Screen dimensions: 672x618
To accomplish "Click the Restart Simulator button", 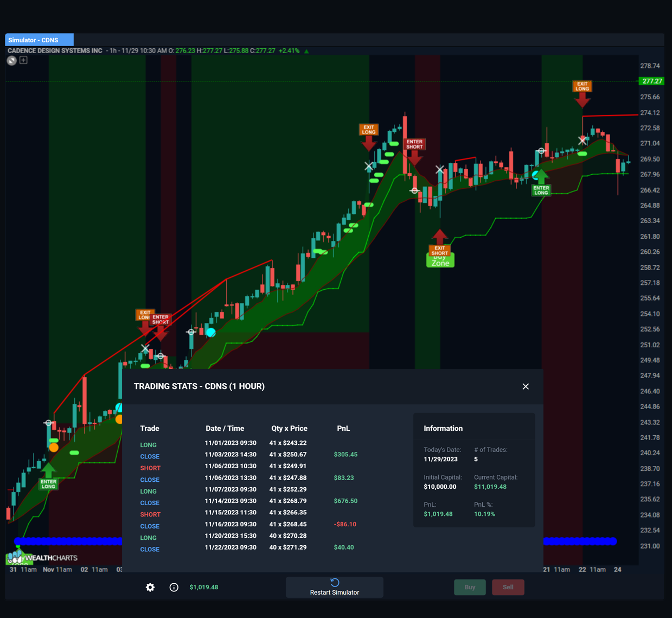I will click(x=335, y=587).
